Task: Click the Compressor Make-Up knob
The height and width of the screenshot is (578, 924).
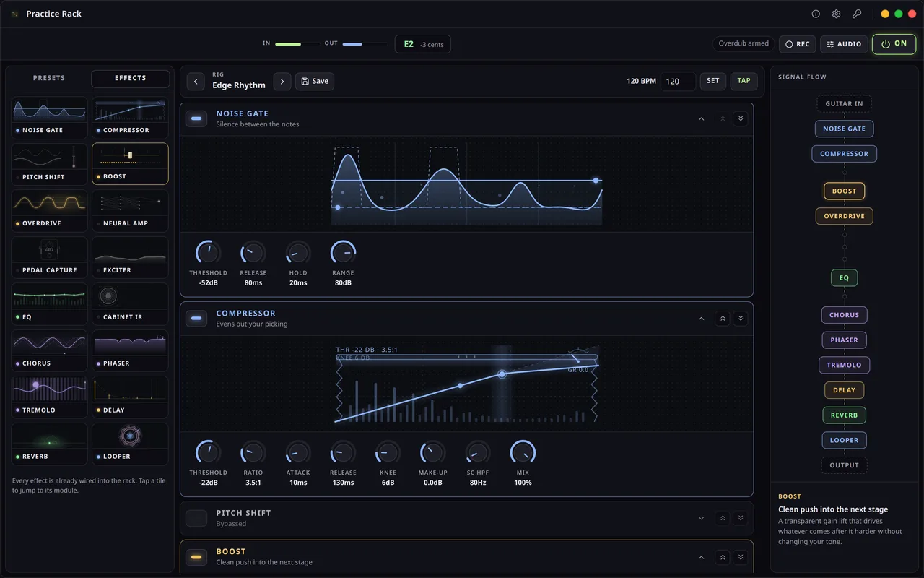Action: [433, 453]
